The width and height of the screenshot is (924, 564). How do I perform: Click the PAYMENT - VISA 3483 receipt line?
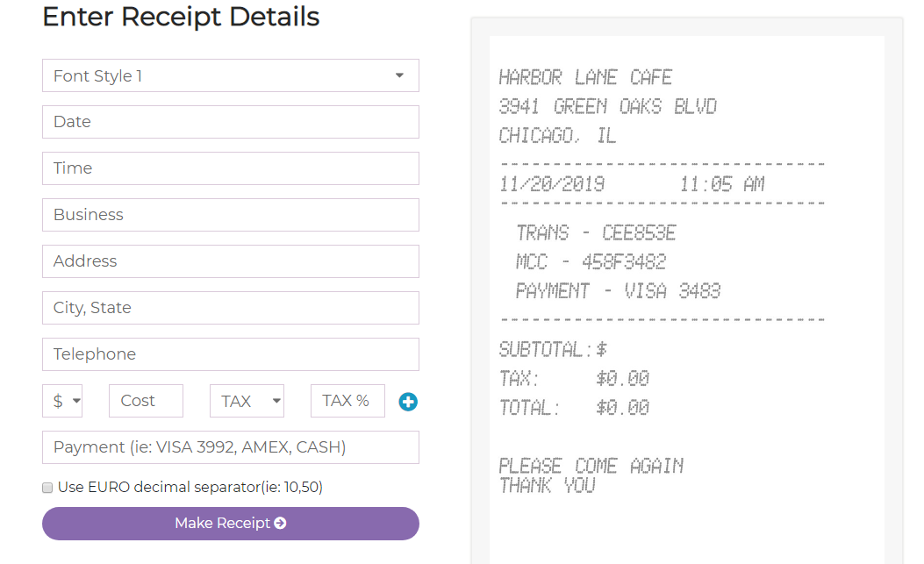(618, 290)
